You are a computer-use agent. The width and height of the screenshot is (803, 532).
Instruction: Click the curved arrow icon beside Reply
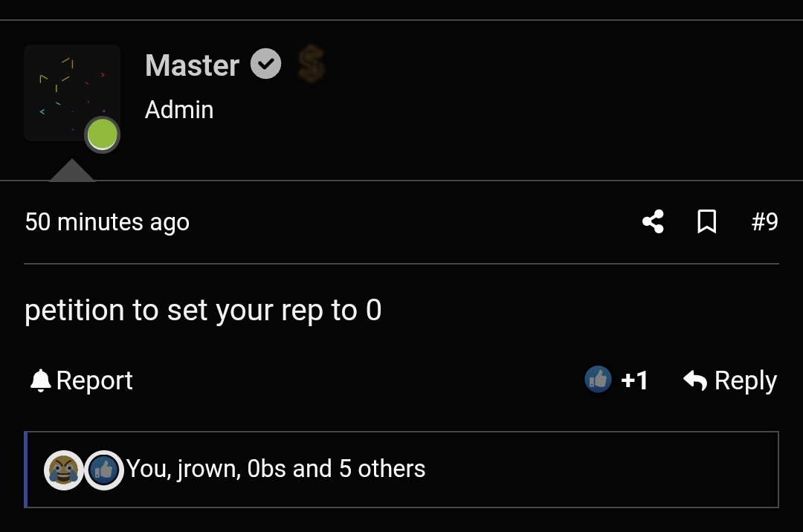(694, 380)
